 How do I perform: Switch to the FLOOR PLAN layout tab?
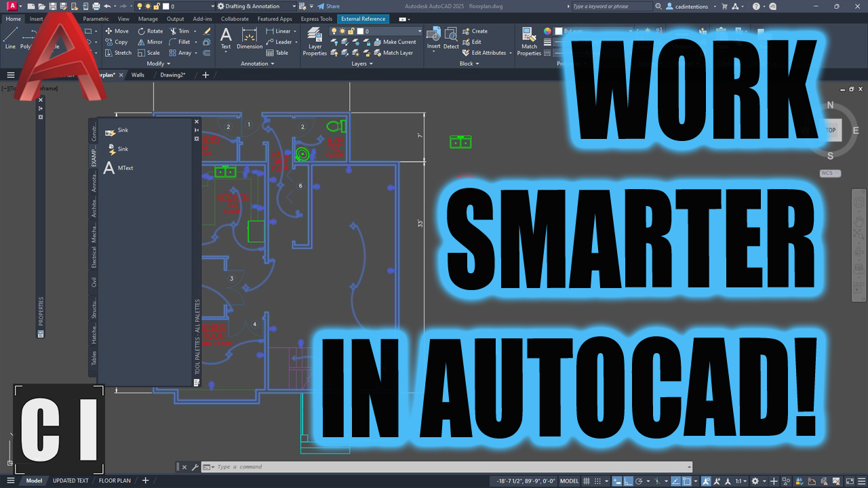tap(115, 481)
